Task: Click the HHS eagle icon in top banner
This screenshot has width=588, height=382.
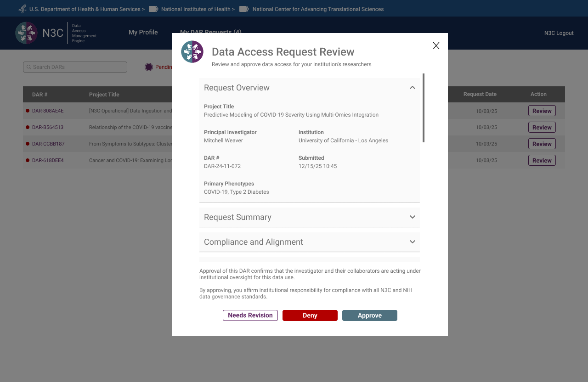Action: click(23, 9)
